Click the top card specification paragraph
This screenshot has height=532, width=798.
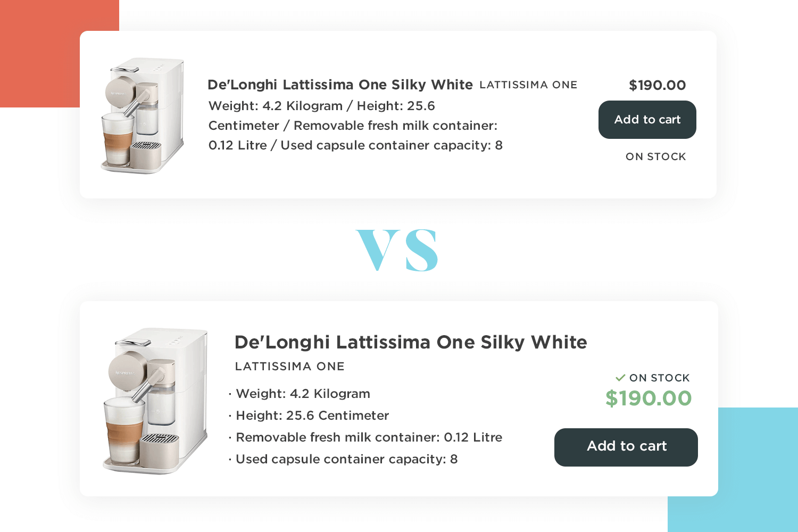(355, 126)
